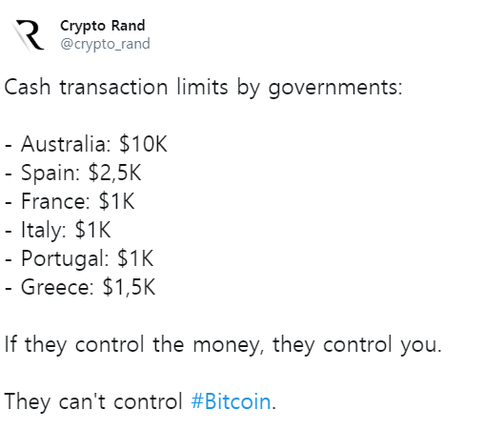Open the @crypto_rand handle link

coord(105,44)
